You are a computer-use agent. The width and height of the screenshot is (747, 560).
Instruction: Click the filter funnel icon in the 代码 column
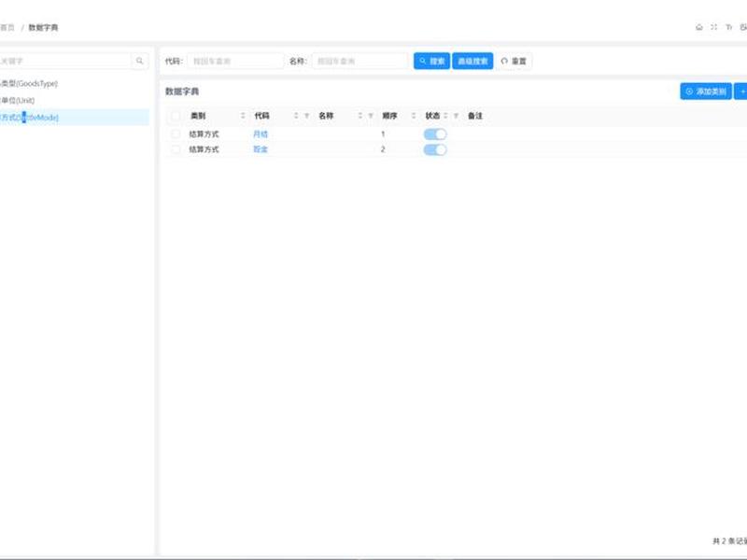point(307,116)
